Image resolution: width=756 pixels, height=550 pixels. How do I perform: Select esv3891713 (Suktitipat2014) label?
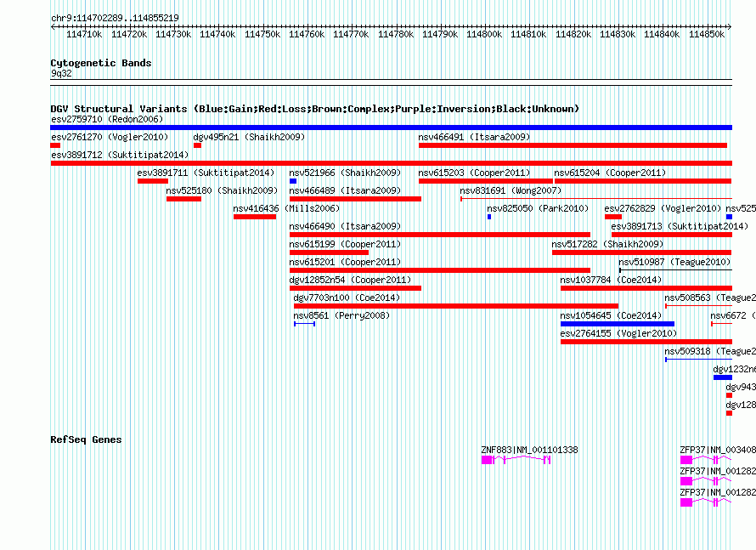(x=680, y=226)
